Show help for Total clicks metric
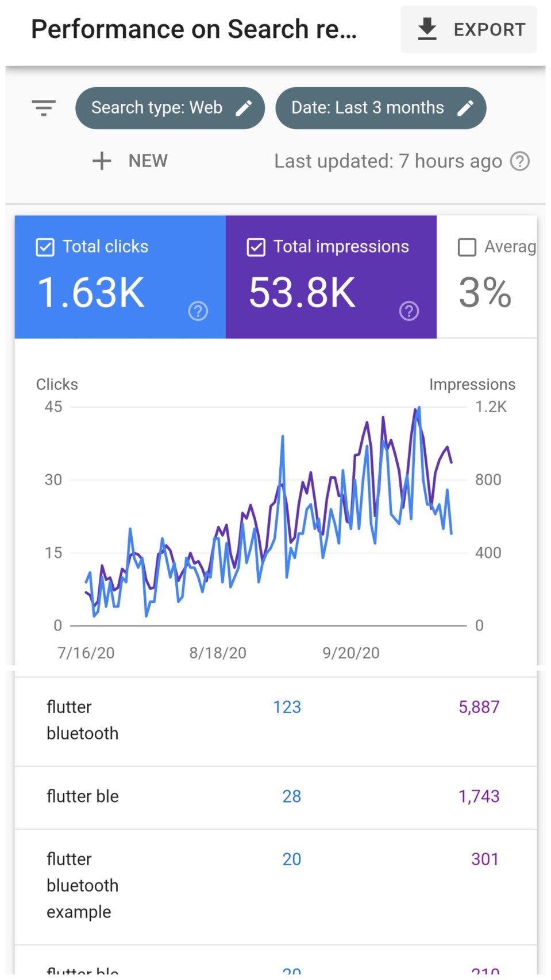The image size is (551, 980). [198, 311]
